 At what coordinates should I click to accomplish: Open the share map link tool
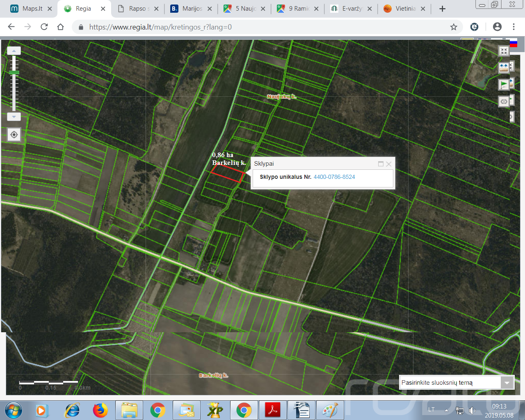tap(504, 101)
